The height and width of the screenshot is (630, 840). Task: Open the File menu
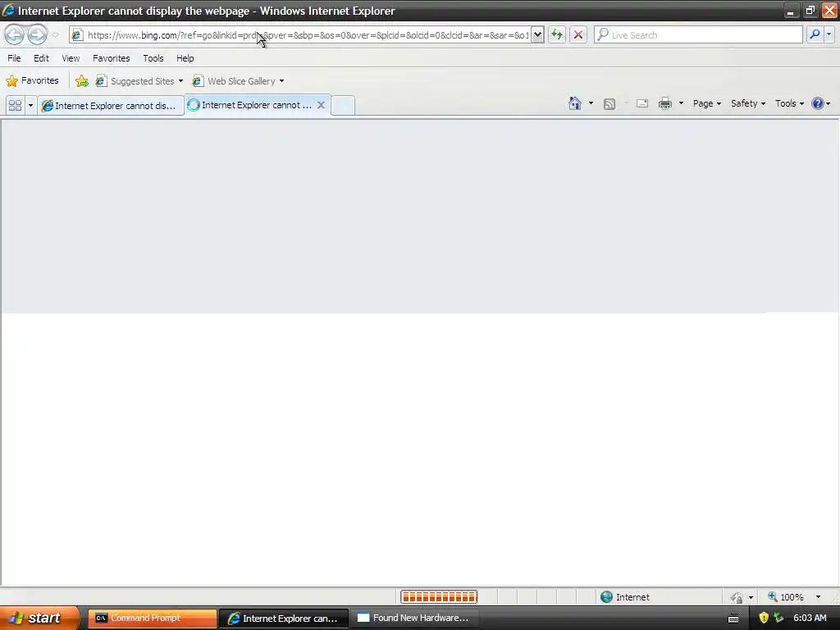click(x=14, y=58)
